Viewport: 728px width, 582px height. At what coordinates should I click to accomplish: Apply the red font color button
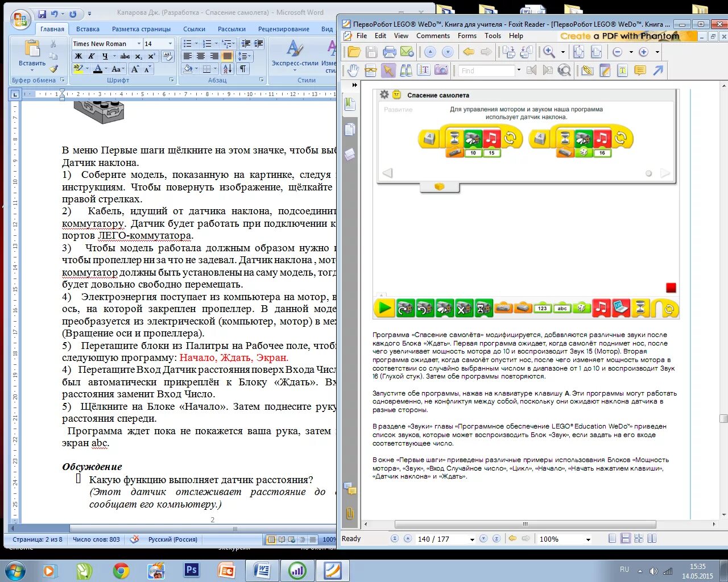point(97,69)
